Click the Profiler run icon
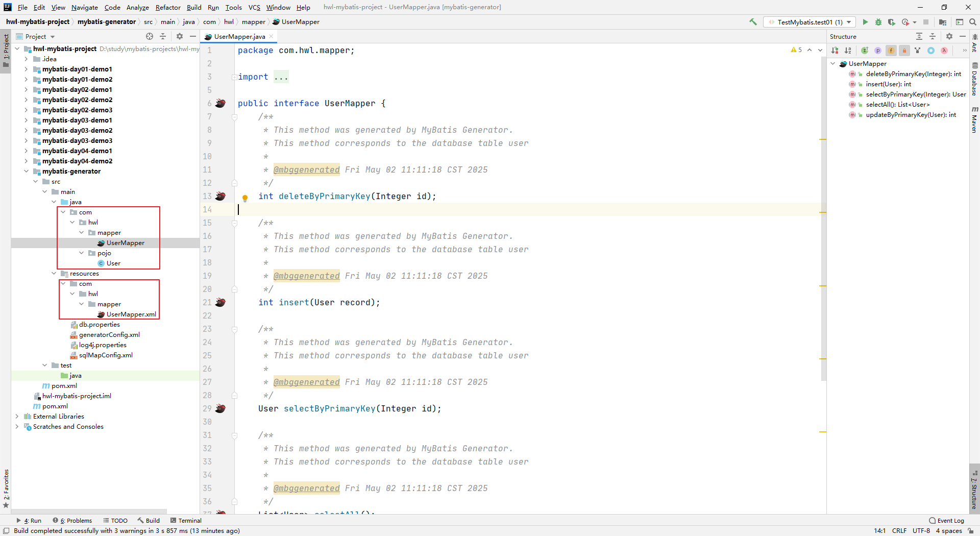The width and height of the screenshot is (980, 536). pyautogui.click(x=905, y=22)
